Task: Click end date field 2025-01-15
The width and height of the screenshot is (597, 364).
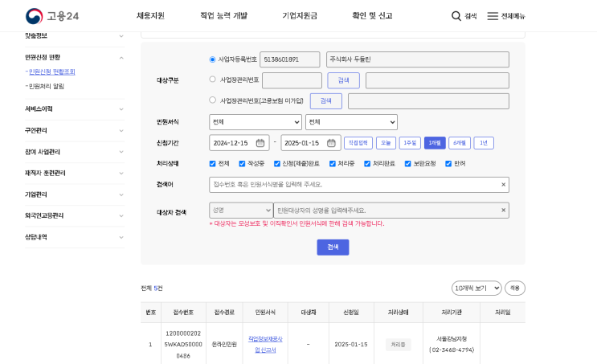Action: pyautogui.click(x=310, y=143)
